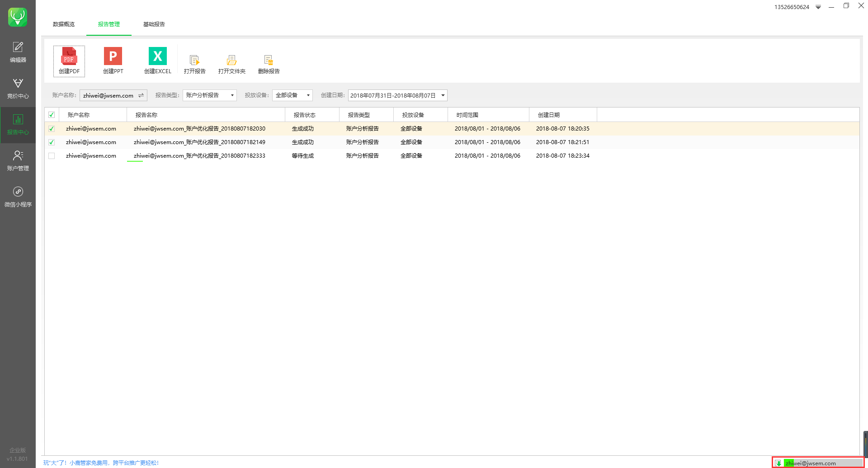Click creation date 2018-08-07 18:21:51
The width and height of the screenshot is (868, 468).
tap(563, 142)
